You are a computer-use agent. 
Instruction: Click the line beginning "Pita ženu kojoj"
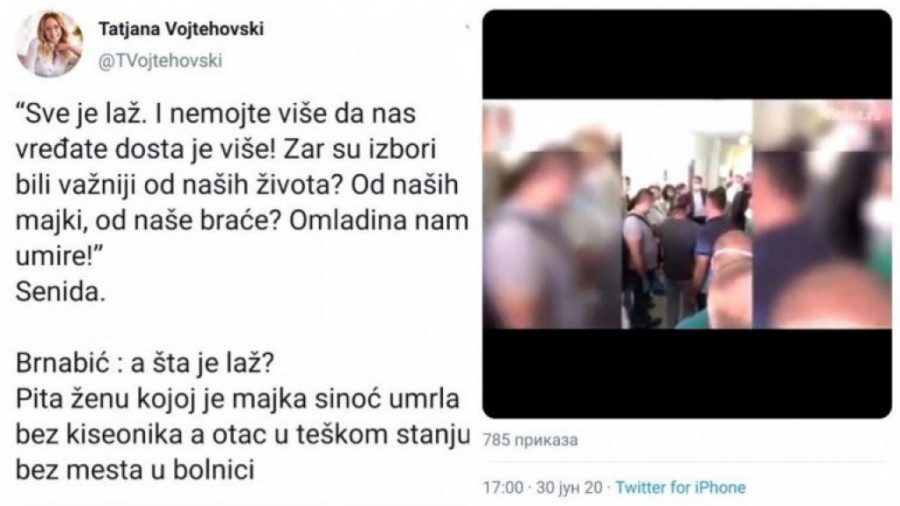(x=238, y=399)
